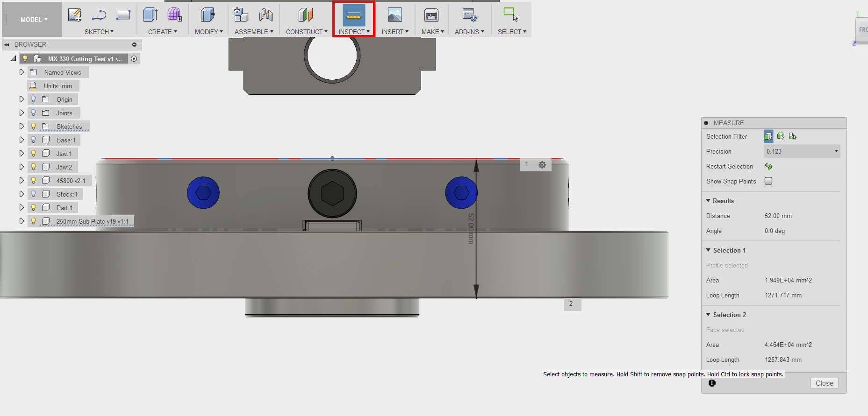Click the Make 3D print icon
Viewport: 868px width, 416px height.
tap(431, 15)
